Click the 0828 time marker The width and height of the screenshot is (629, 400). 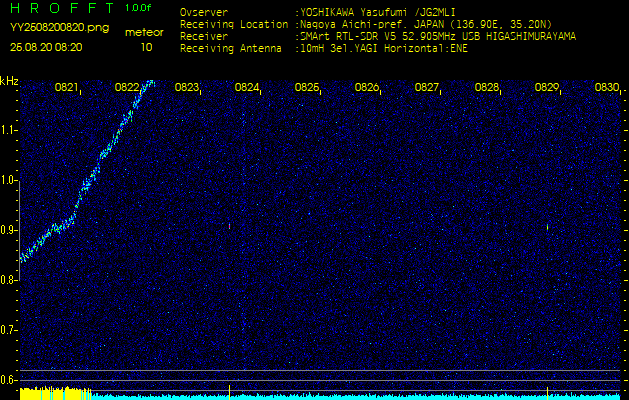pos(487,87)
